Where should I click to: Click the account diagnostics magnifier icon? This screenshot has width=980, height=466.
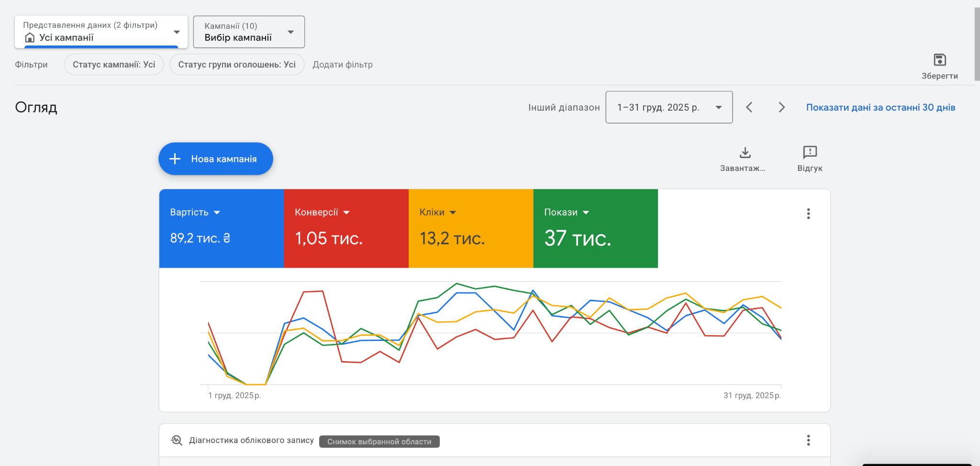pos(177,440)
